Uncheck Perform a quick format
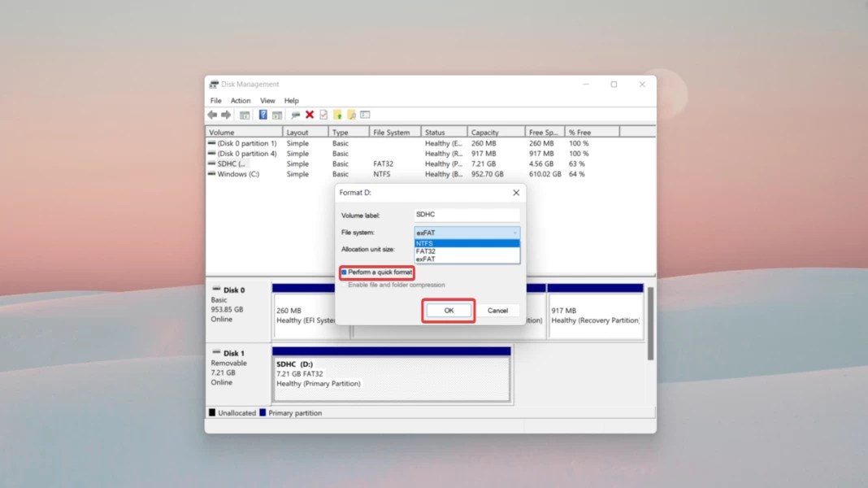Image resolution: width=868 pixels, height=488 pixels. pyautogui.click(x=345, y=272)
